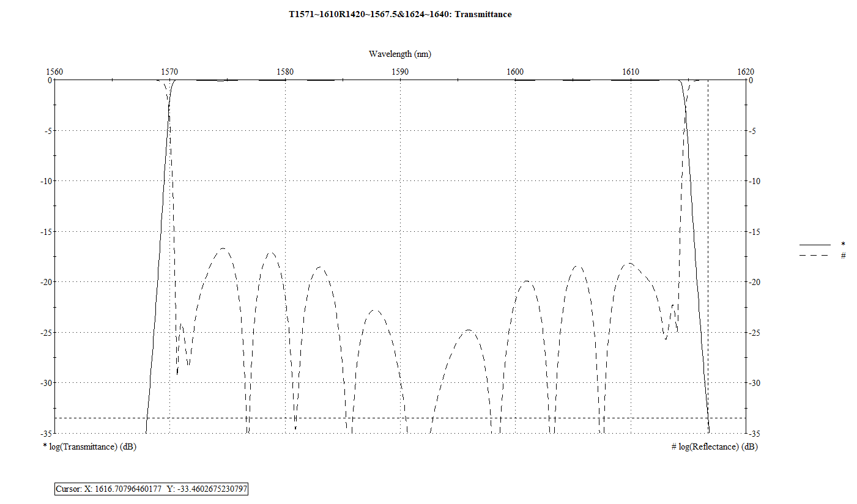Click the -20 label on right axis
Image resolution: width=857 pixels, height=504 pixels.
(x=755, y=282)
